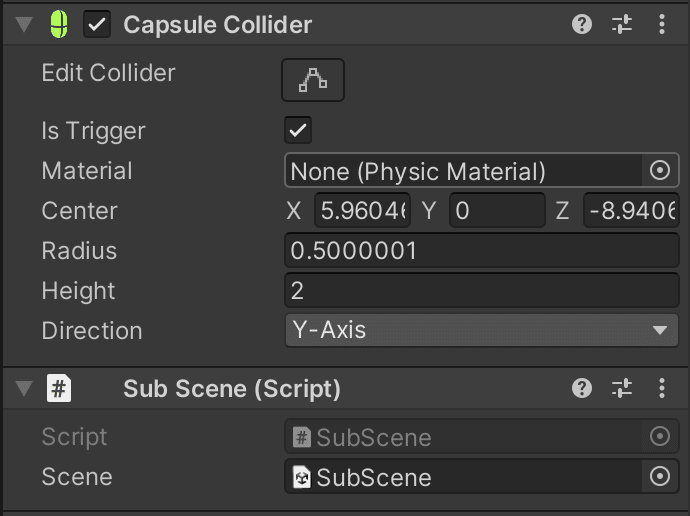Screen dimensions: 690x516
Task: Click the Scene SubScene asset field
Action: tap(463, 477)
